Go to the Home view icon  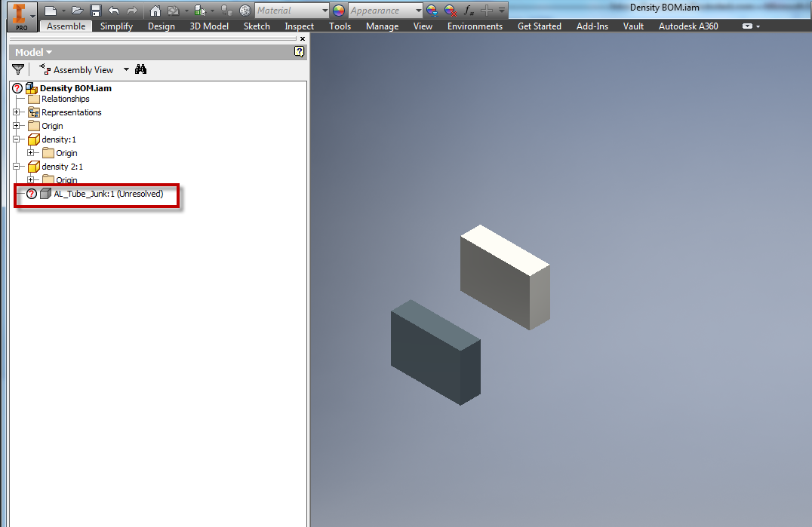(155, 11)
